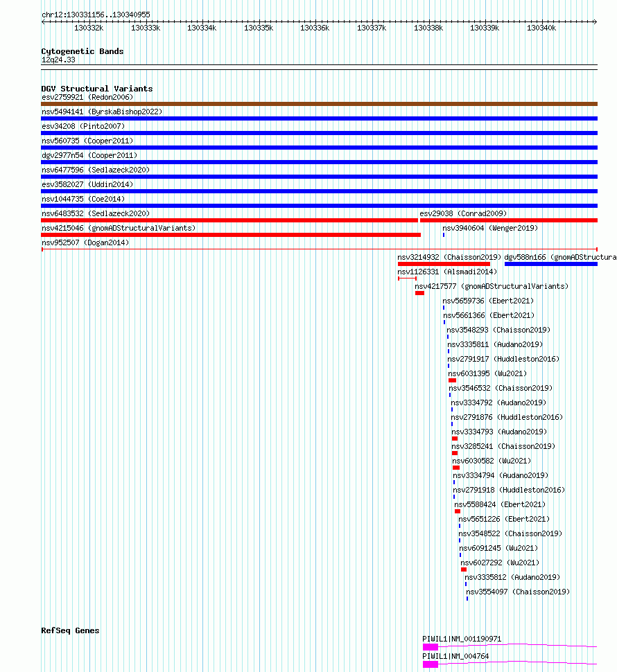Select esv29038 (Conrad2009) label
This screenshot has height=672, width=617.
(463, 214)
